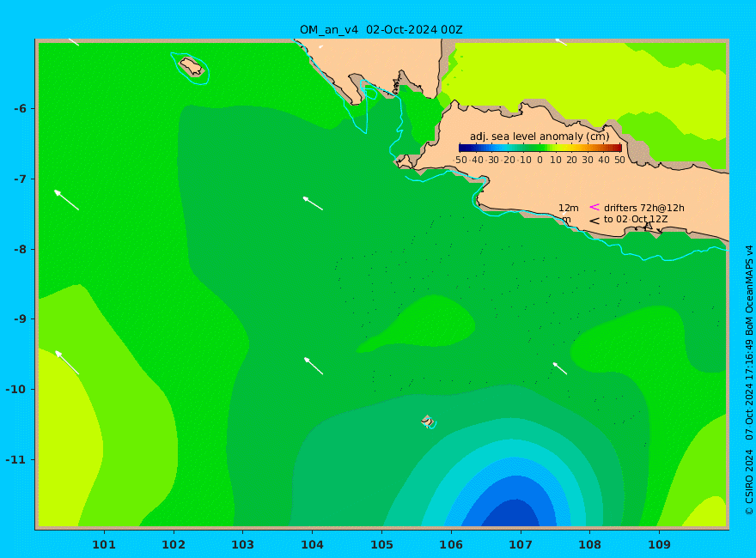The height and width of the screenshot is (558, 756).
Task: Click the magenta drifter arrow legend symbol
Action: click(594, 207)
